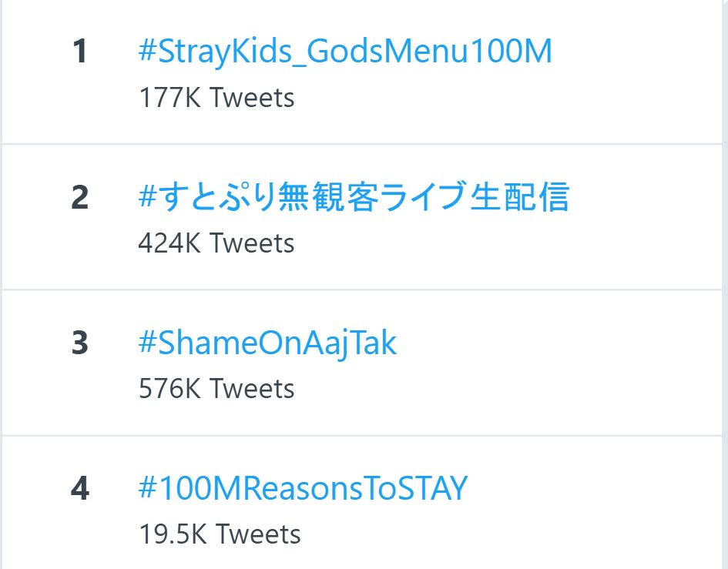Click empty space right of 177K Tweets
This screenshot has height=569, width=728.
click(x=506, y=98)
